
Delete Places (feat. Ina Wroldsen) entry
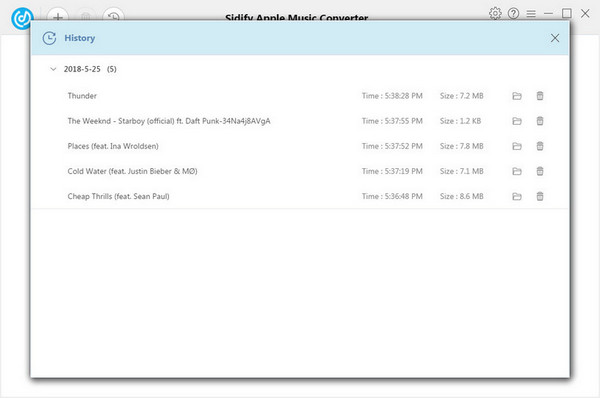(540, 146)
